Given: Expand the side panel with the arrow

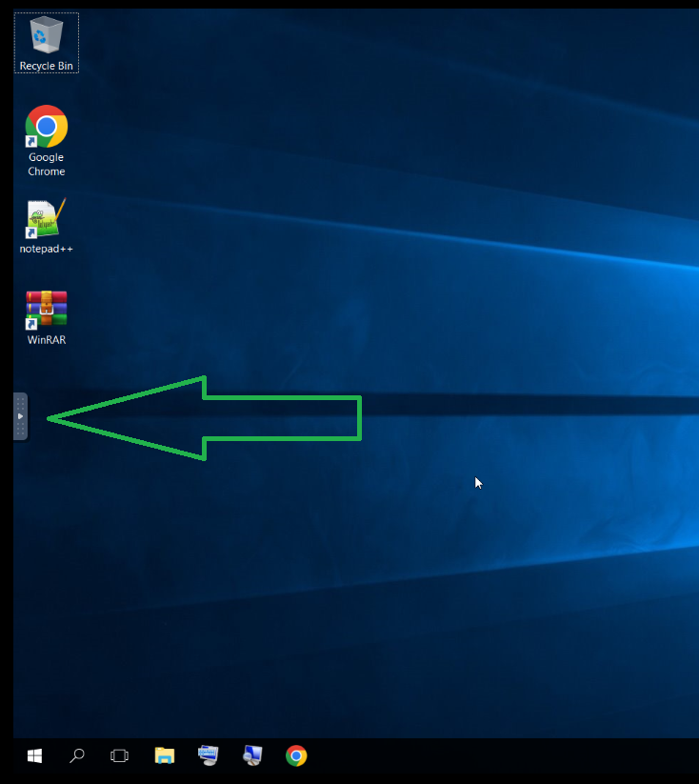Looking at the screenshot, I should pyautogui.click(x=20, y=416).
